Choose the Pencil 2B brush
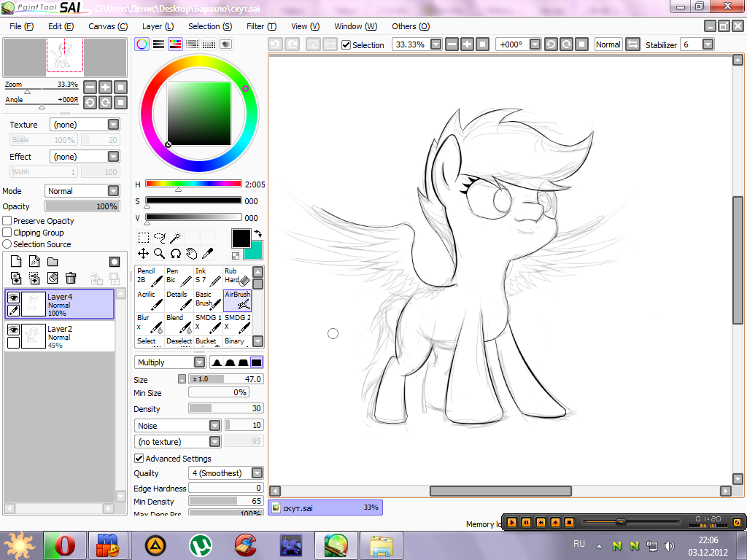 coord(150,276)
